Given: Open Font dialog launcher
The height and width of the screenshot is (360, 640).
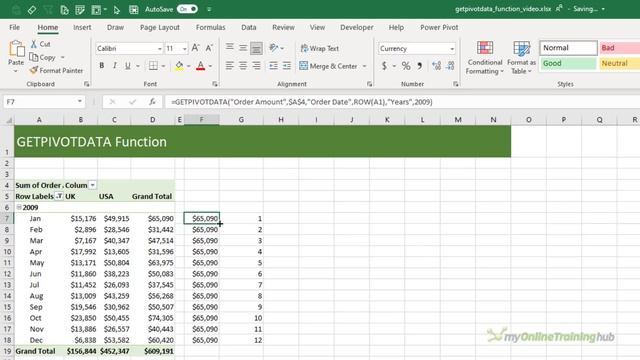Looking at the screenshot, I should tap(215, 84).
